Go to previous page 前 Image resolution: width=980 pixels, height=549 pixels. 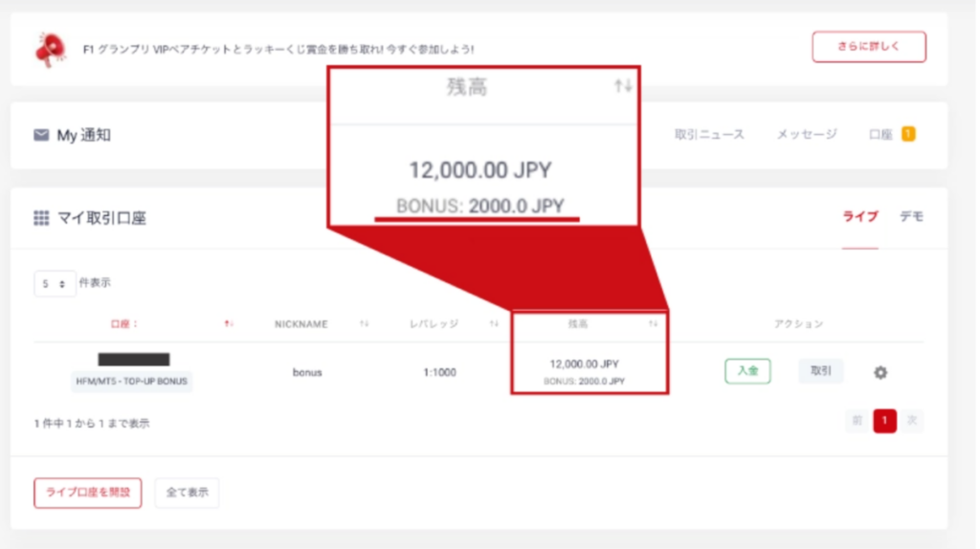[x=857, y=421]
